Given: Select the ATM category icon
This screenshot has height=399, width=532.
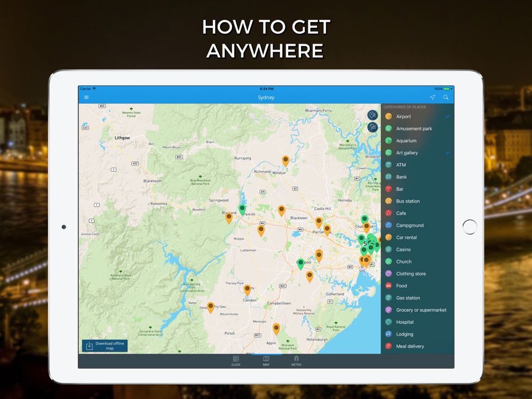Looking at the screenshot, I should tap(389, 165).
